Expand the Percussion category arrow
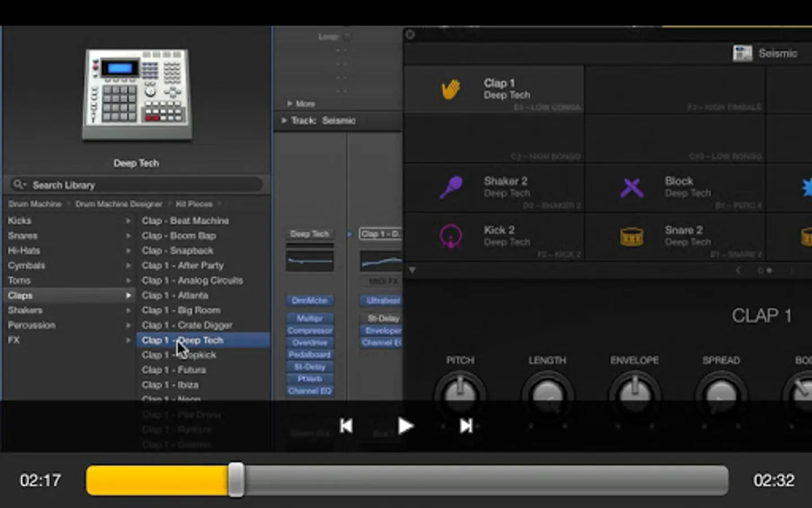 click(128, 325)
